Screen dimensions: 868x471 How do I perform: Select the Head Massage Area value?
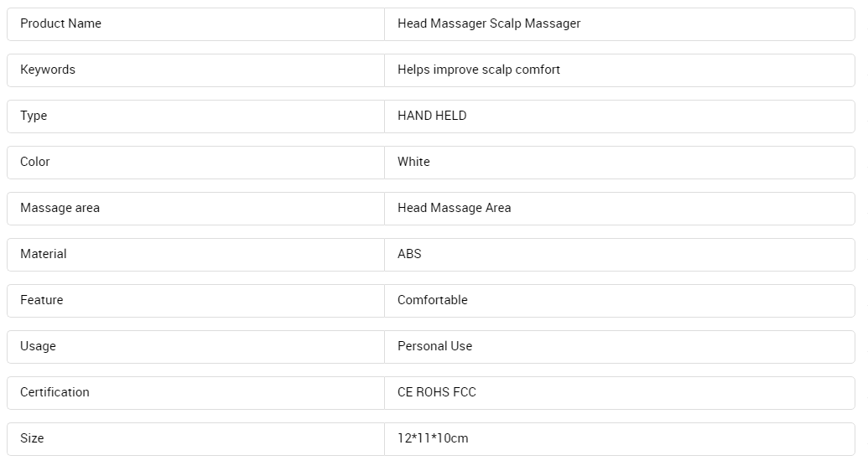454,208
